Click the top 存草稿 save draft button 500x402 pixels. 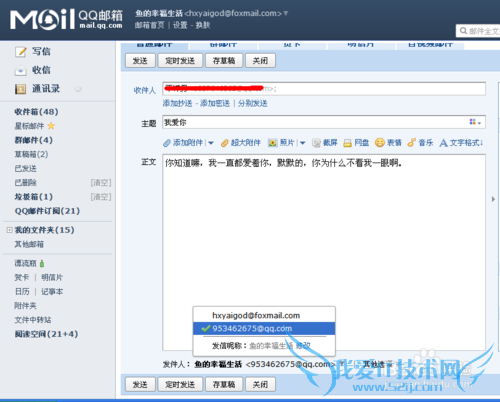coord(224,61)
